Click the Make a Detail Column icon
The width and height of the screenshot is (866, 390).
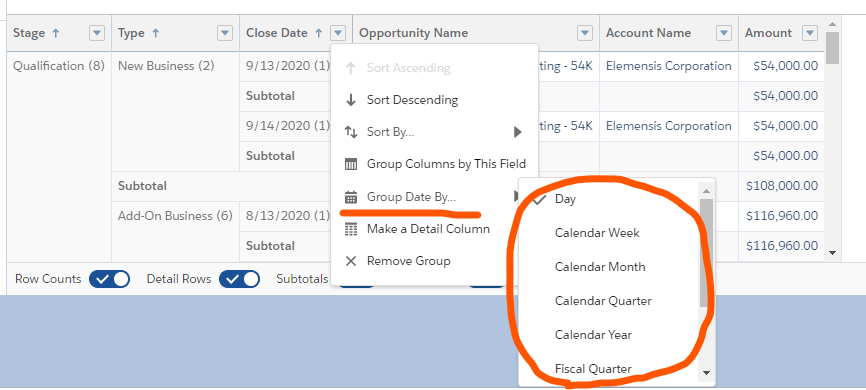(x=351, y=229)
